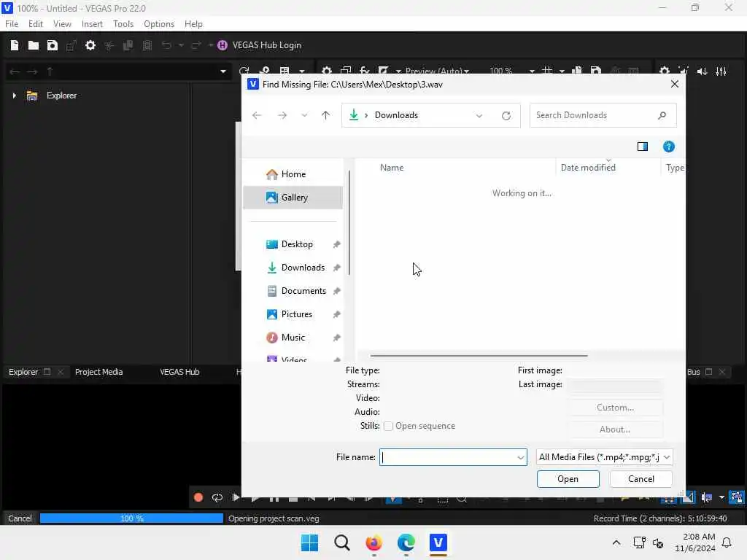Click the up-folder arrow in file dialog
Image resolution: width=747 pixels, height=560 pixels.
pyautogui.click(x=325, y=115)
